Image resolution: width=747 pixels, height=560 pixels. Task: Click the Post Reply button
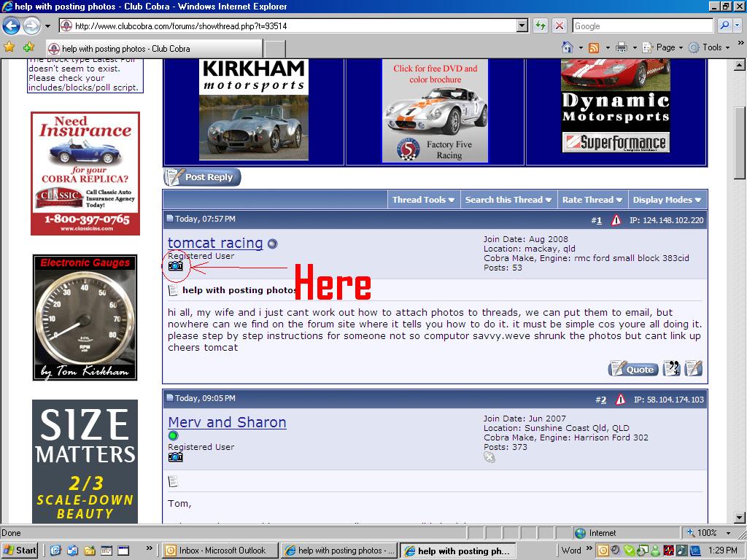[x=202, y=177]
